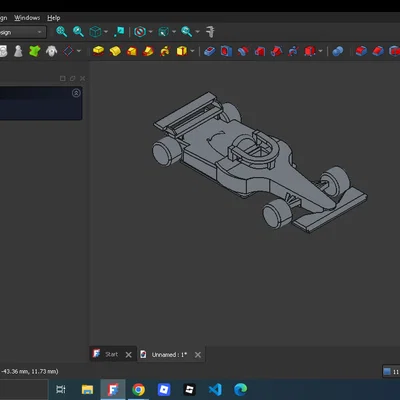Click the zoom magnifier icon with dropdown
This screenshot has height=400, width=400.
point(186,32)
